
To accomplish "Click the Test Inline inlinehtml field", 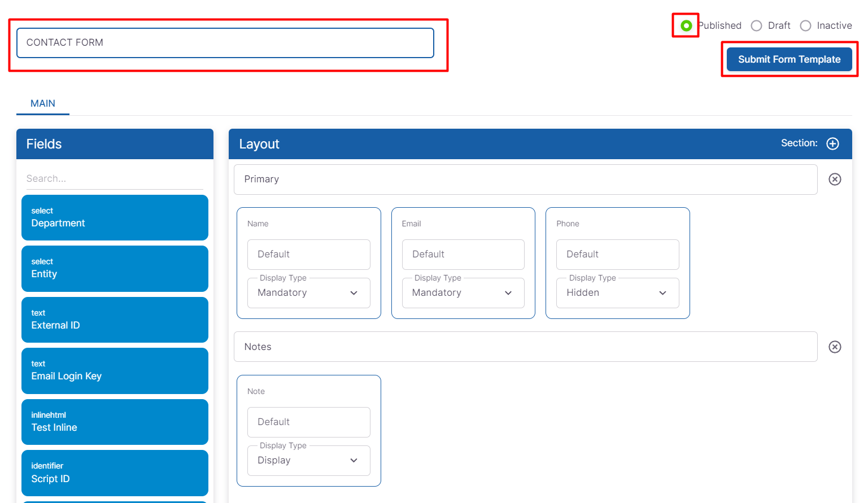I will (x=115, y=422).
